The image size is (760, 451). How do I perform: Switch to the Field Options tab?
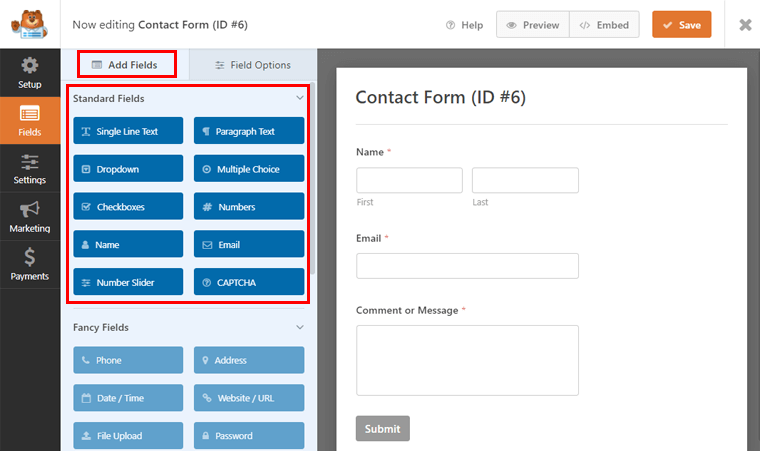click(253, 65)
